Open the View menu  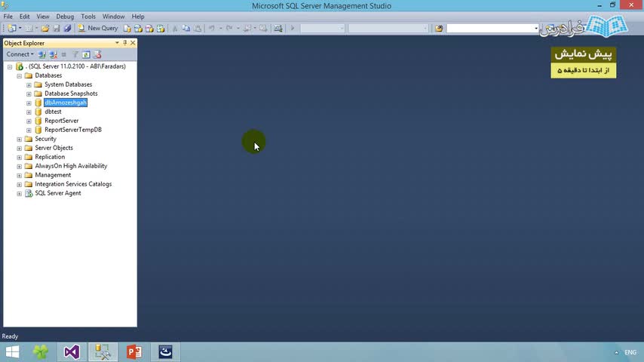(x=43, y=17)
